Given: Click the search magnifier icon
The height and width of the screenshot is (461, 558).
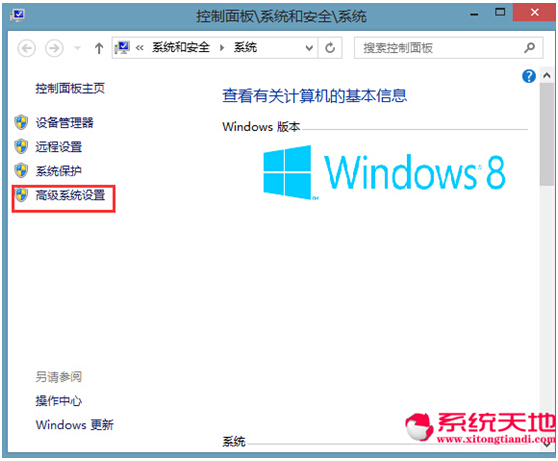Looking at the screenshot, I should [530, 48].
